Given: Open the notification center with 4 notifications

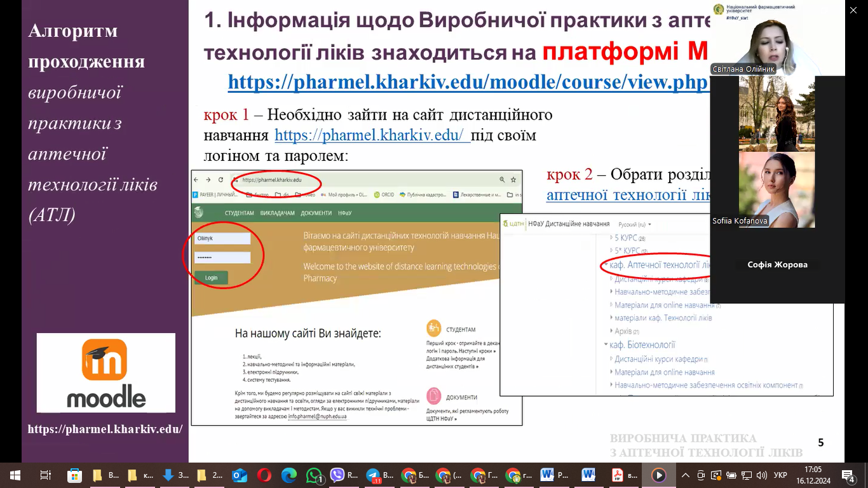Looking at the screenshot, I should click(849, 475).
